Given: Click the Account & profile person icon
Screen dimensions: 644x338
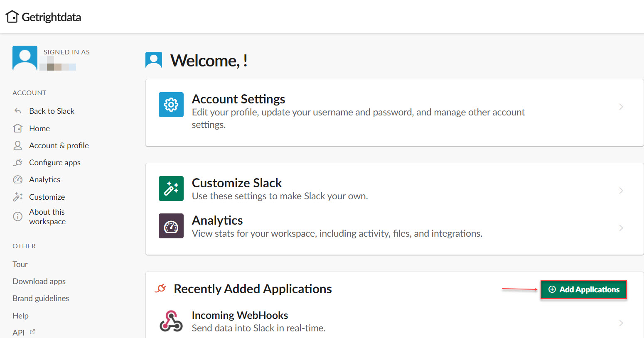Looking at the screenshot, I should coord(17,145).
